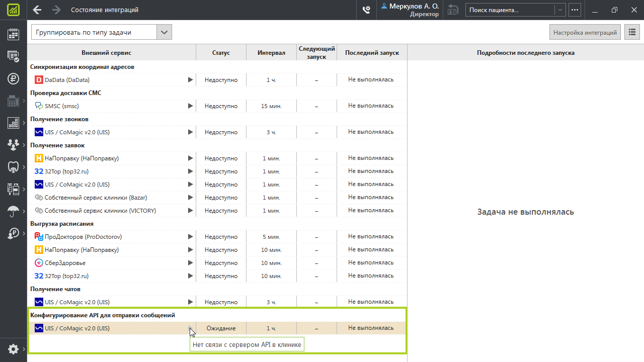Open the tooth icon dental section
The width and height of the screenshot is (644, 362).
[13, 167]
